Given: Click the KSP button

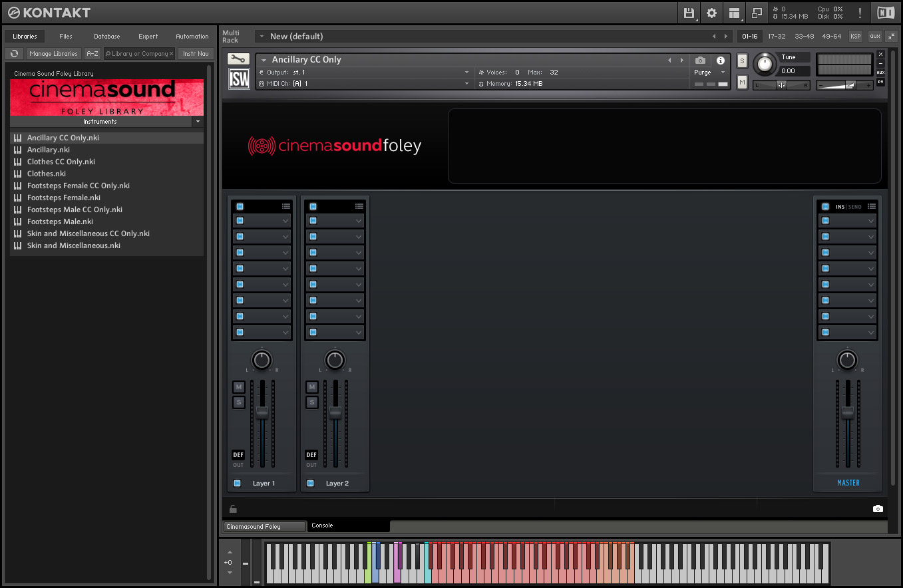Looking at the screenshot, I should [855, 37].
